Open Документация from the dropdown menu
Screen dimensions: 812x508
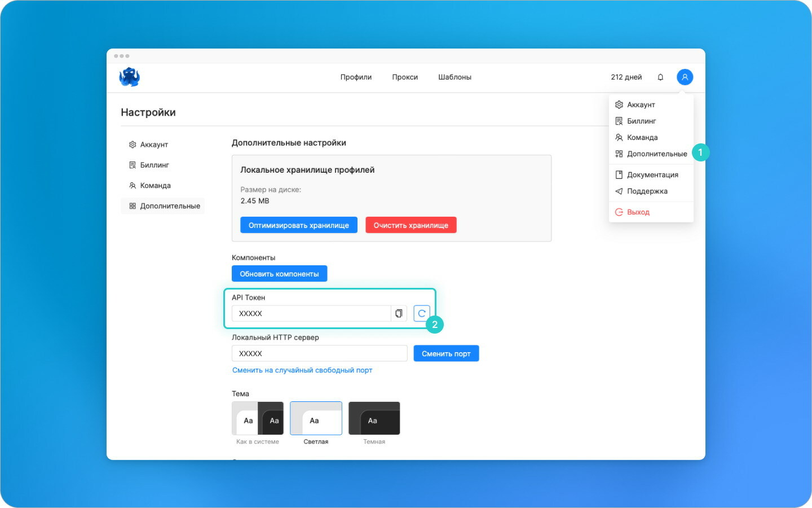click(651, 174)
